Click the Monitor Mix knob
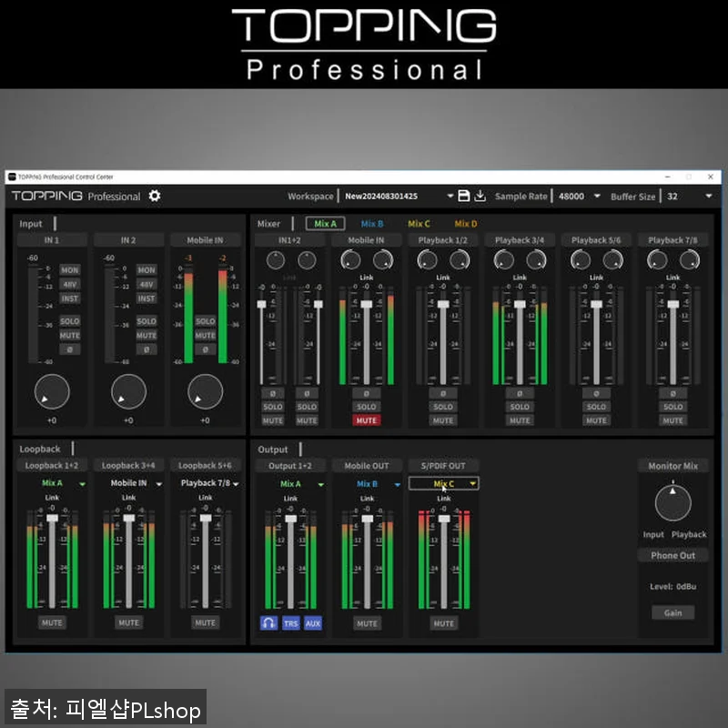This screenshot has height=728, width=728. [672, 503]
